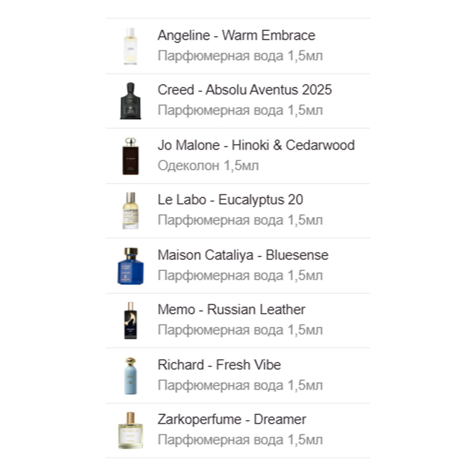
Task: Open the Le Labo Eucalyptus 20 bottle image
Action: click(x=131, y=211)
